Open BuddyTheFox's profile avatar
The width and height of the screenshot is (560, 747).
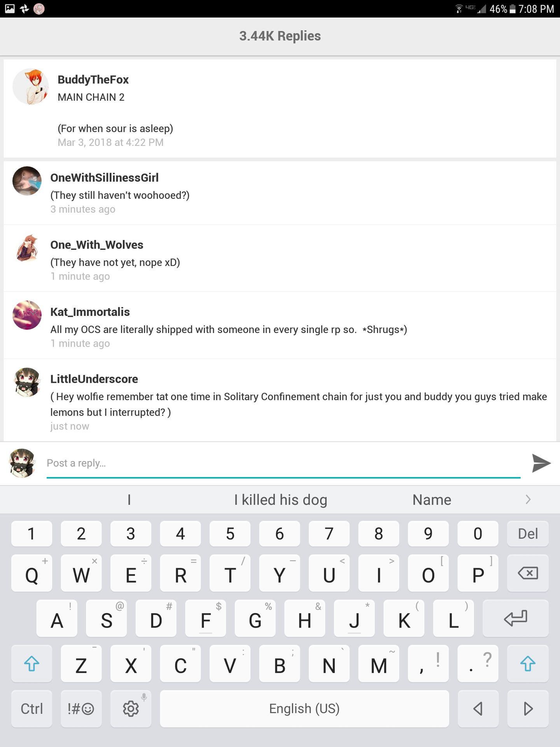(x=31, y=86)
